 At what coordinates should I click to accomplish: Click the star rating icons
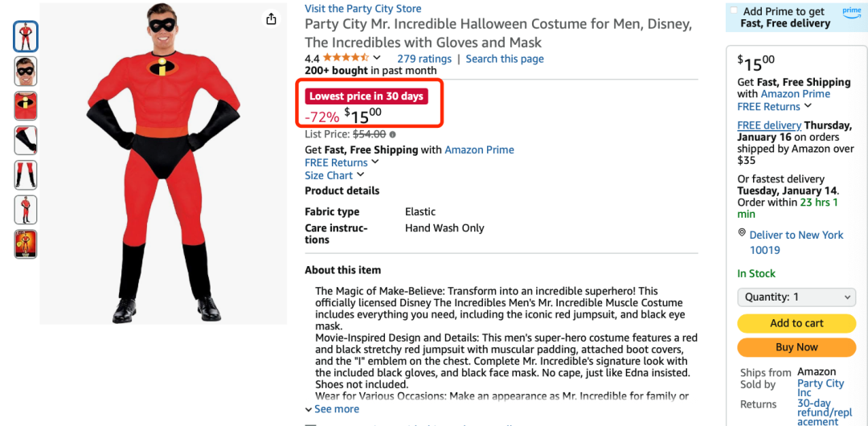point(346,58)
